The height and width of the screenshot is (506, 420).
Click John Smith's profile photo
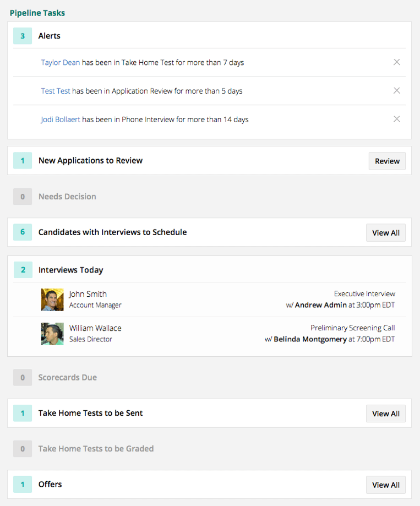[x=52, y=300]
